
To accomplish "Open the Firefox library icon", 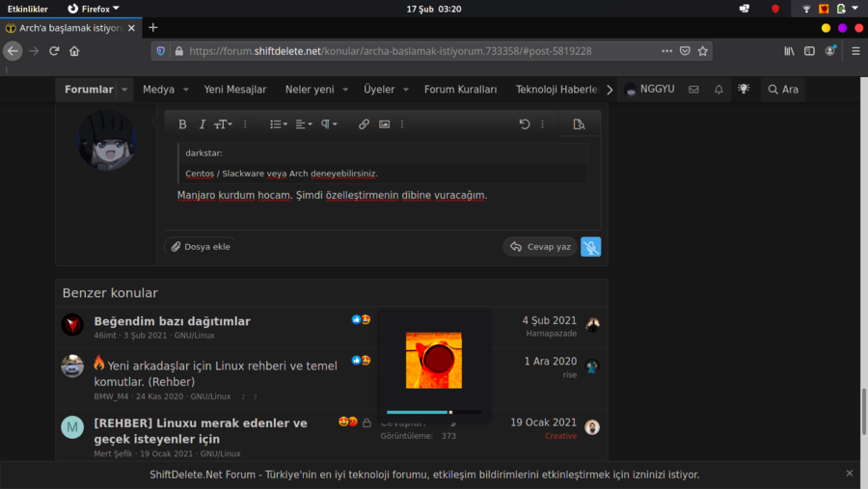I will [x=789, y=51].
